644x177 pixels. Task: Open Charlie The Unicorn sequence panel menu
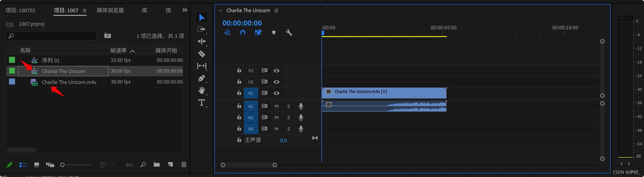[x=276, y=11]
